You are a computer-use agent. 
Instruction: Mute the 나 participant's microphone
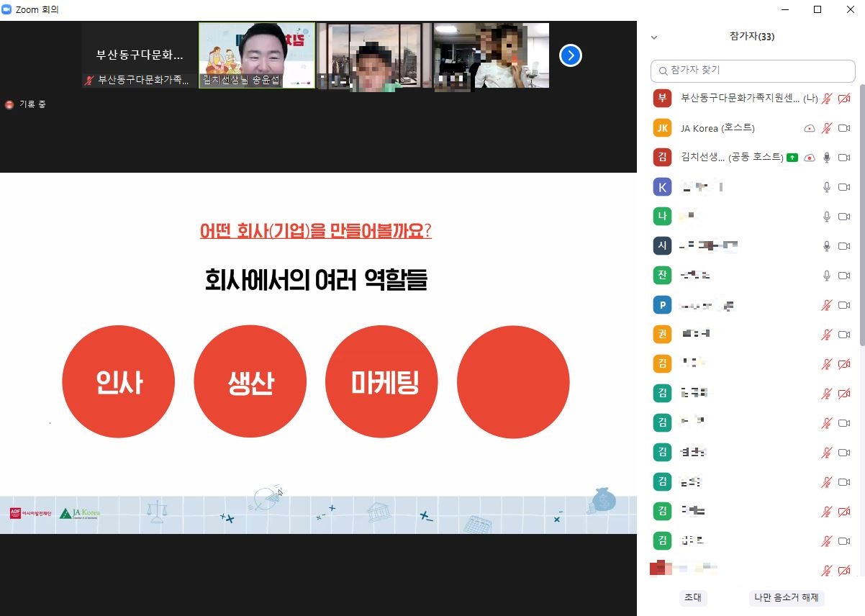coord(827,216)
